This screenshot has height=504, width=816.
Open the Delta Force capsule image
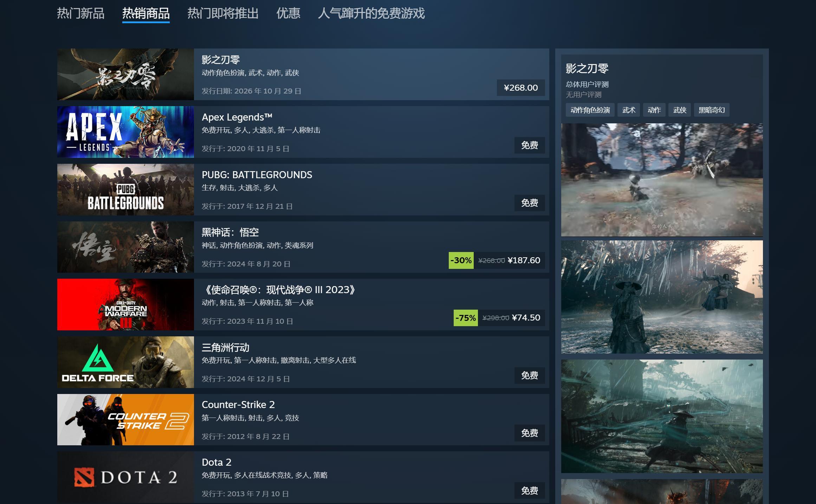(125, 362)
